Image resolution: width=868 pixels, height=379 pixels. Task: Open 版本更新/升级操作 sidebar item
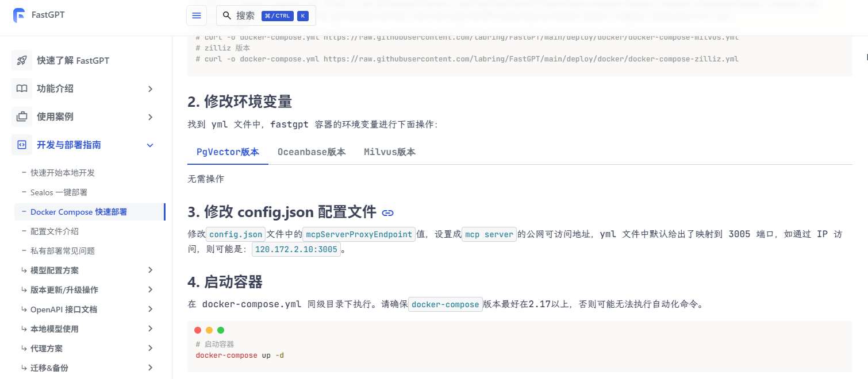click(x=64, y=290)
